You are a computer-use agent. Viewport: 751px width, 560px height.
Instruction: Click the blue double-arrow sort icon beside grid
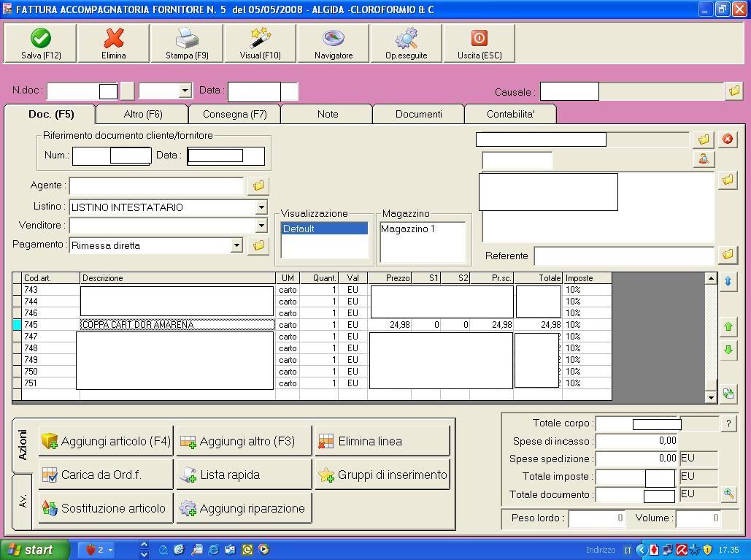click(728, 281)
